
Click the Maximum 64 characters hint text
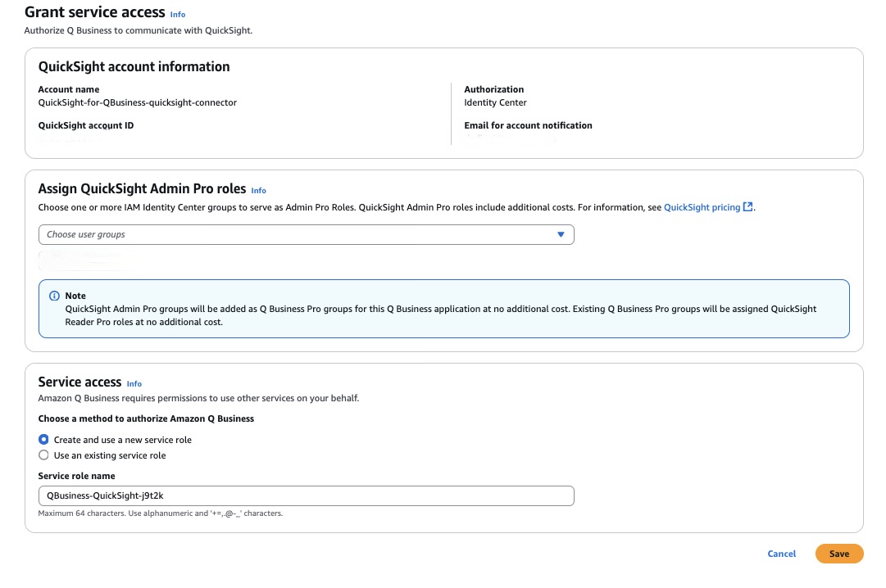161,513
